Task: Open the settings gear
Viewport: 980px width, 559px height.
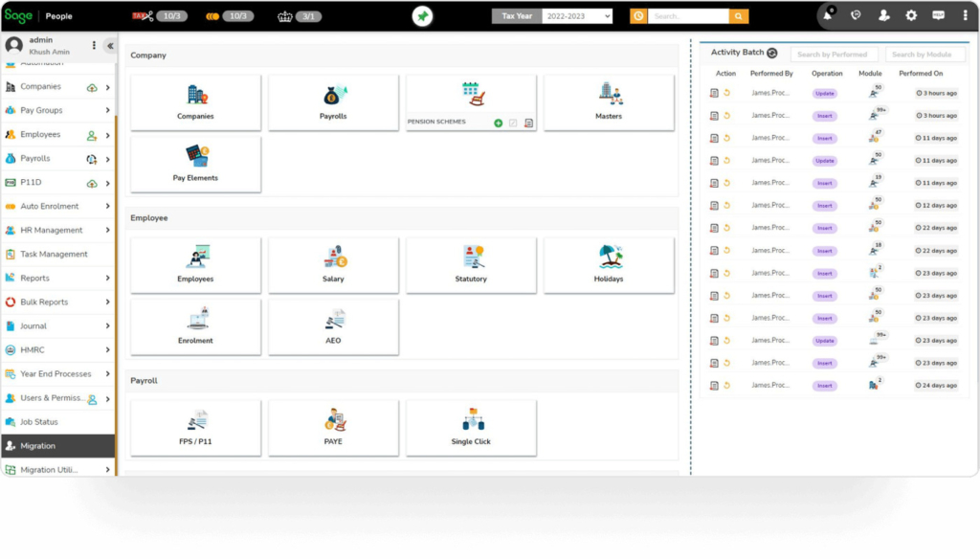Action: click(x=911, y=15)
